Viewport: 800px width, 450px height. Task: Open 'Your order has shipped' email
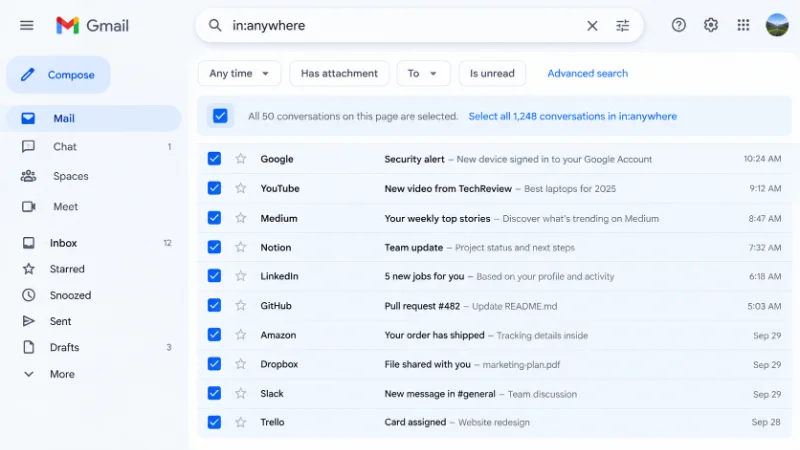[434, 335]
